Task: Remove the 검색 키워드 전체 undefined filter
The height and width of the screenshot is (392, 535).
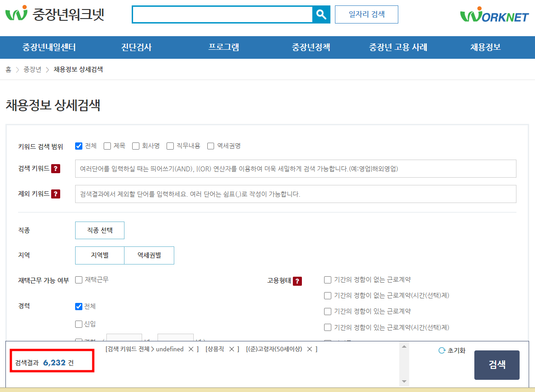Action: pos(190,349)
